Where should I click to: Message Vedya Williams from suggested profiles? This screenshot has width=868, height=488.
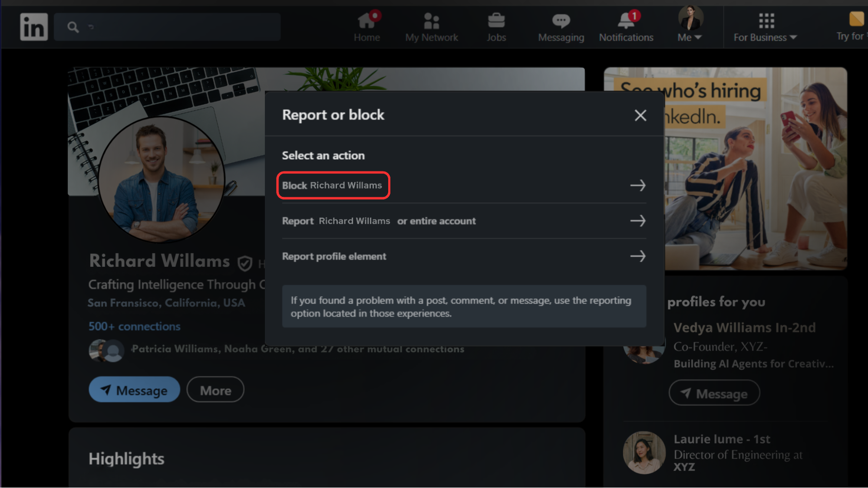coord(714,393)
